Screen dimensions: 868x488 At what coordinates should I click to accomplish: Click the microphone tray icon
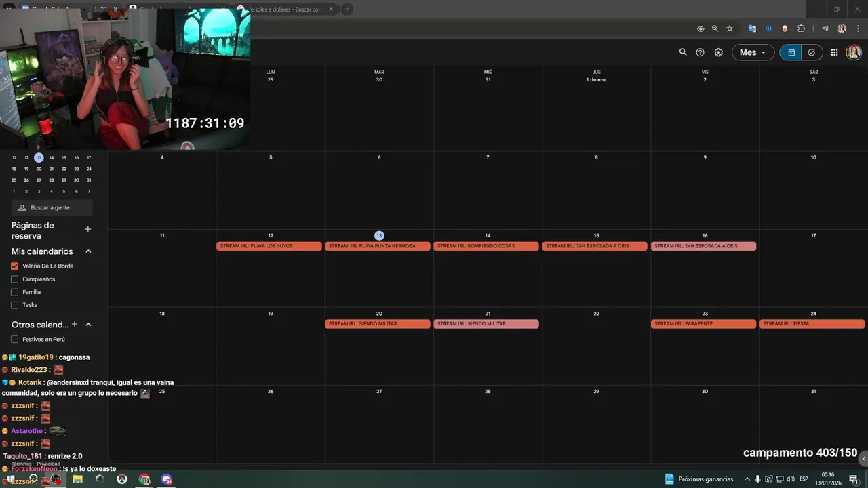click(x=758, y=479)
